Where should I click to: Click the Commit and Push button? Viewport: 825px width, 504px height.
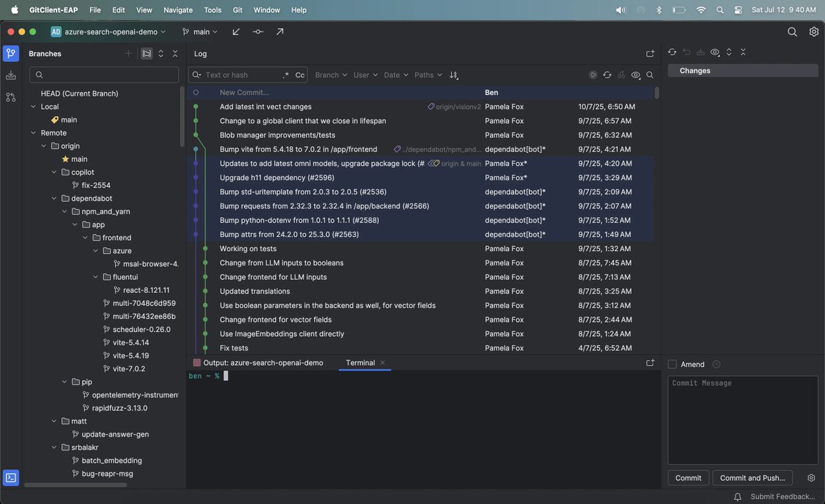(752, 478)
